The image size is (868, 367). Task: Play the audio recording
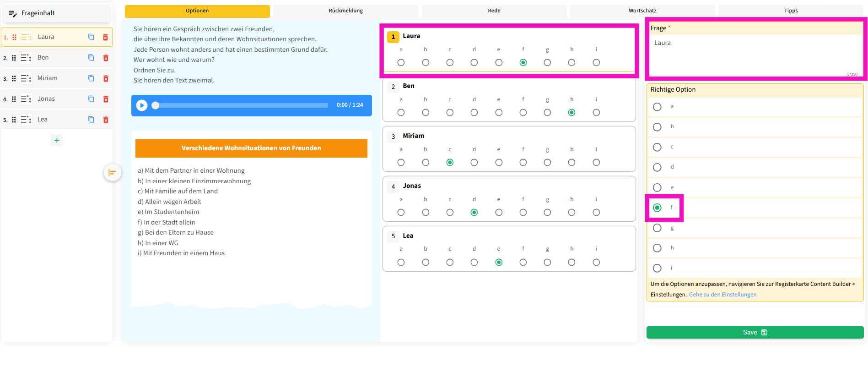pos(142,105)
